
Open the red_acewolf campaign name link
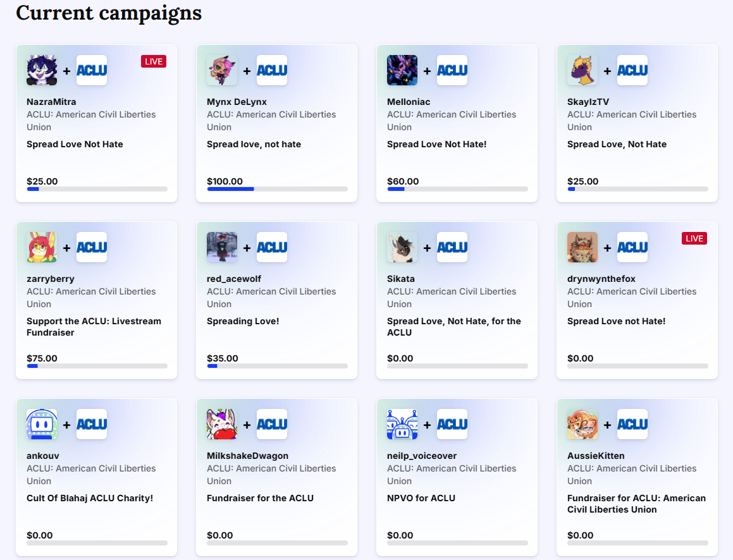point(234,279)
